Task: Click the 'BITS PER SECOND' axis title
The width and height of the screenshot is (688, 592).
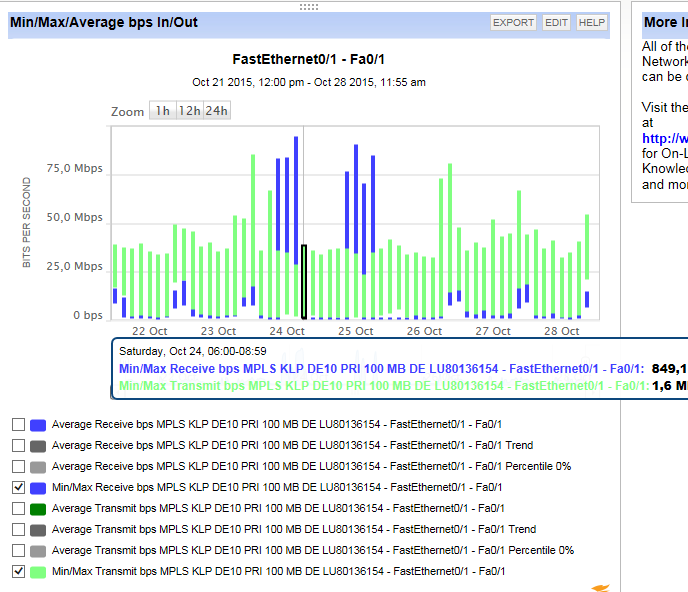Action: pos(27,222)
